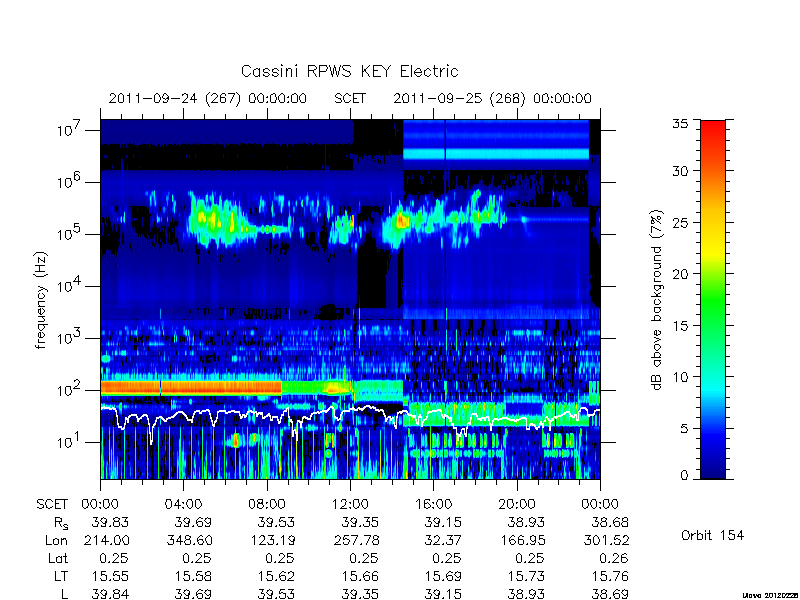Click the Lat value 0.26
This screenshot has height=600, width=800.
(x=614, y=558)
